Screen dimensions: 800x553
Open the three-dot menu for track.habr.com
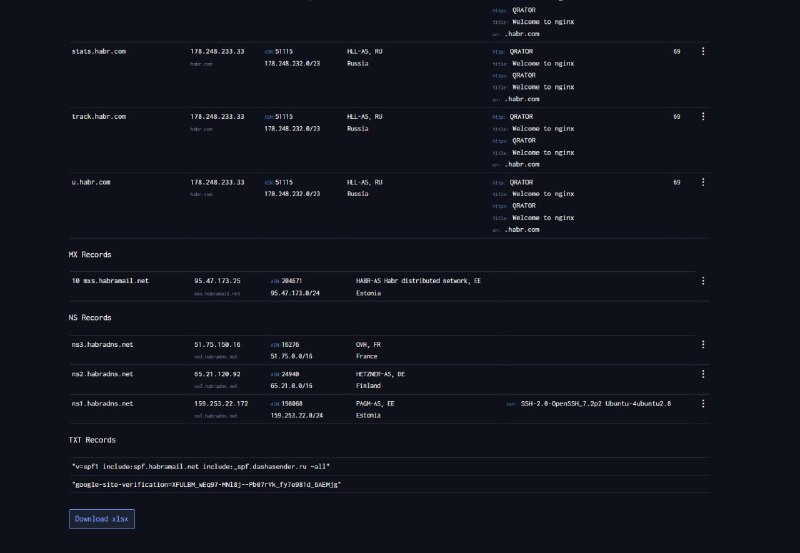point(703,117)
